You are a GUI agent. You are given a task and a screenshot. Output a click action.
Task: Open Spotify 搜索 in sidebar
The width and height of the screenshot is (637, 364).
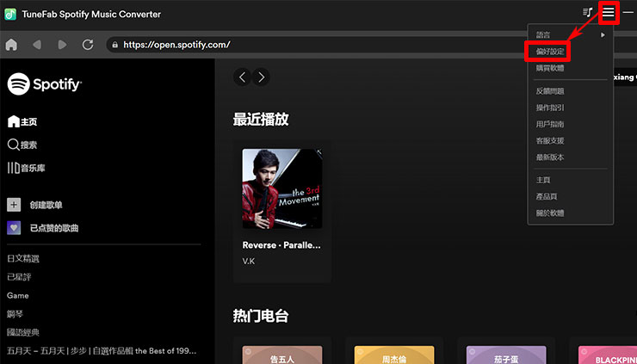click(22, 145)
